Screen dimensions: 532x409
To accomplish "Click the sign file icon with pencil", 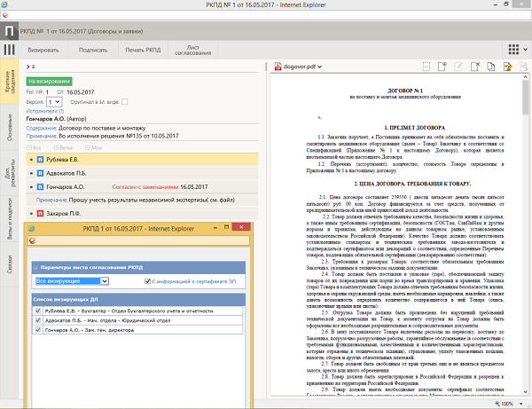I will pyautogui.click(x=508, y=67).
